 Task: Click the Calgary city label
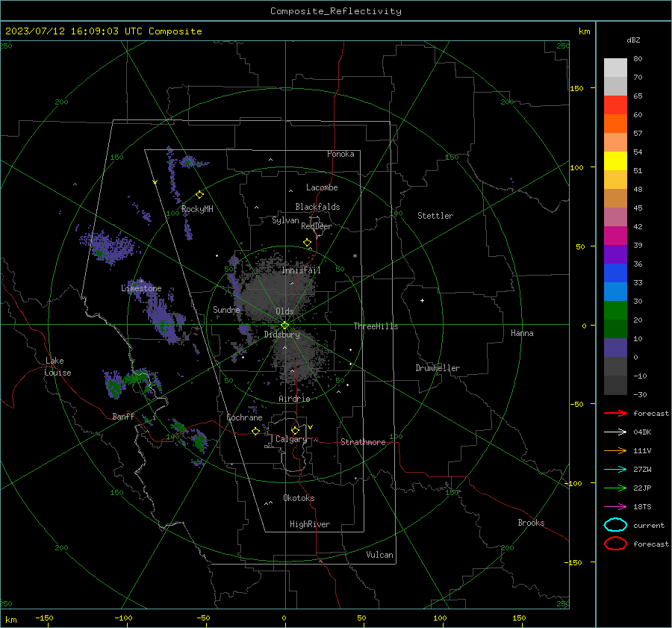291,439
